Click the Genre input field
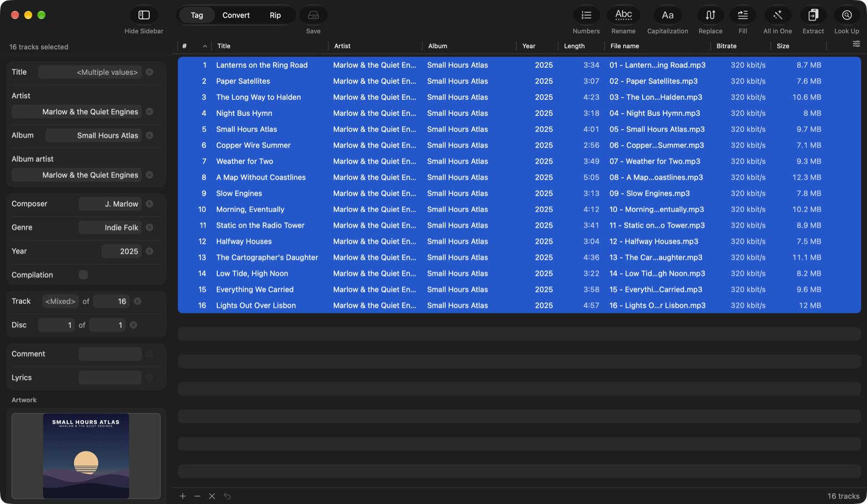 (110, 227)
